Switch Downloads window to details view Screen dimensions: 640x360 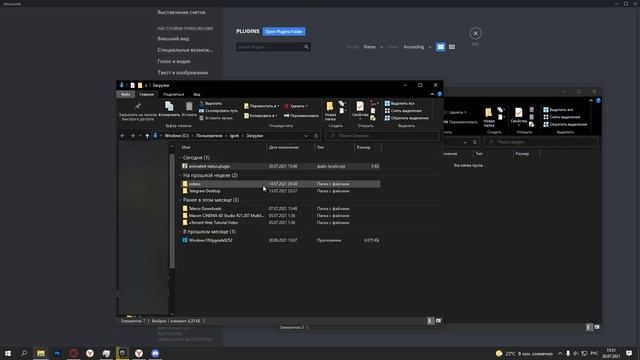430,321
